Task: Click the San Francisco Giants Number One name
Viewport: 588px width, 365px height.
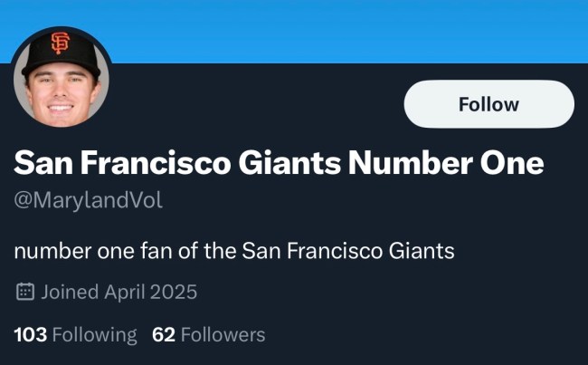Action: [279, 163]
